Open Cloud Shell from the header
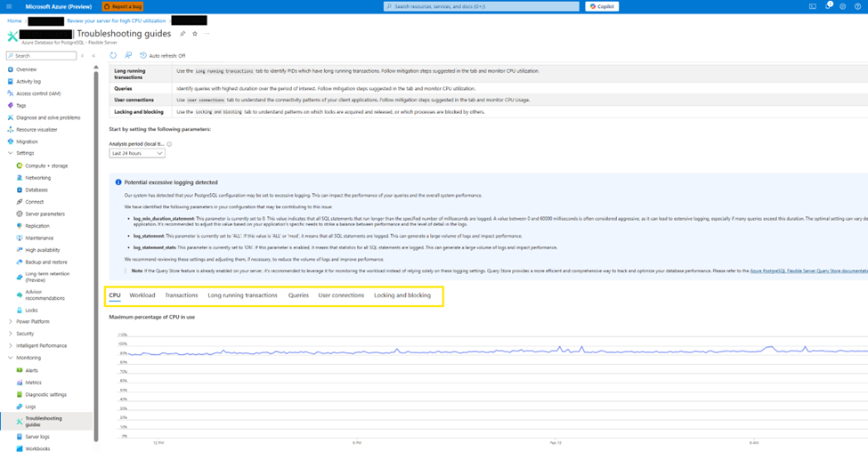This screenshot has width=868, height=452. pos(813,6)
